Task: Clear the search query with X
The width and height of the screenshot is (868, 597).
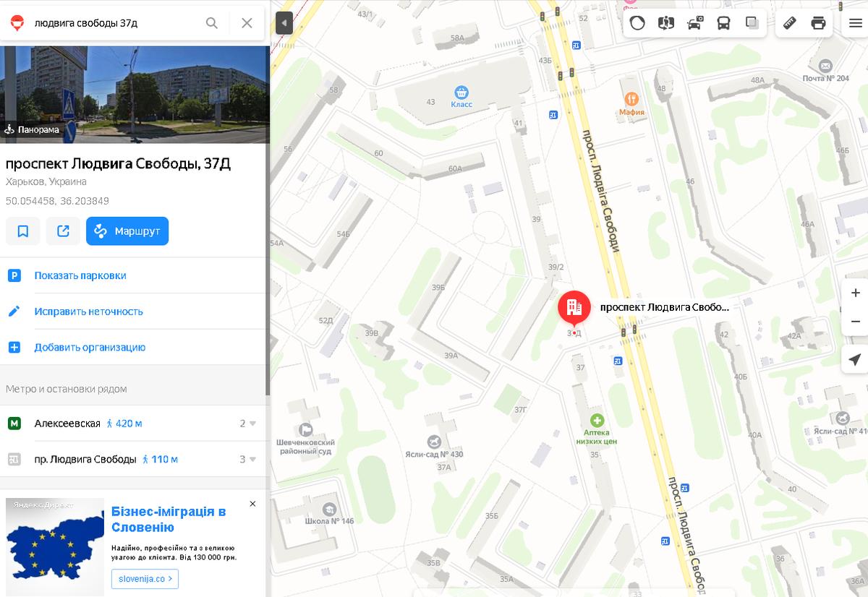Action: click(x=247, y=23)
